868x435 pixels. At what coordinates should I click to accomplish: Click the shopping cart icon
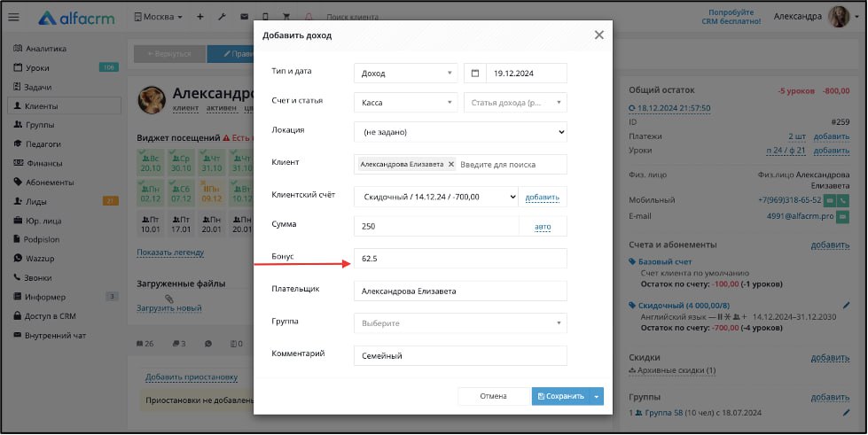point(285,17)
